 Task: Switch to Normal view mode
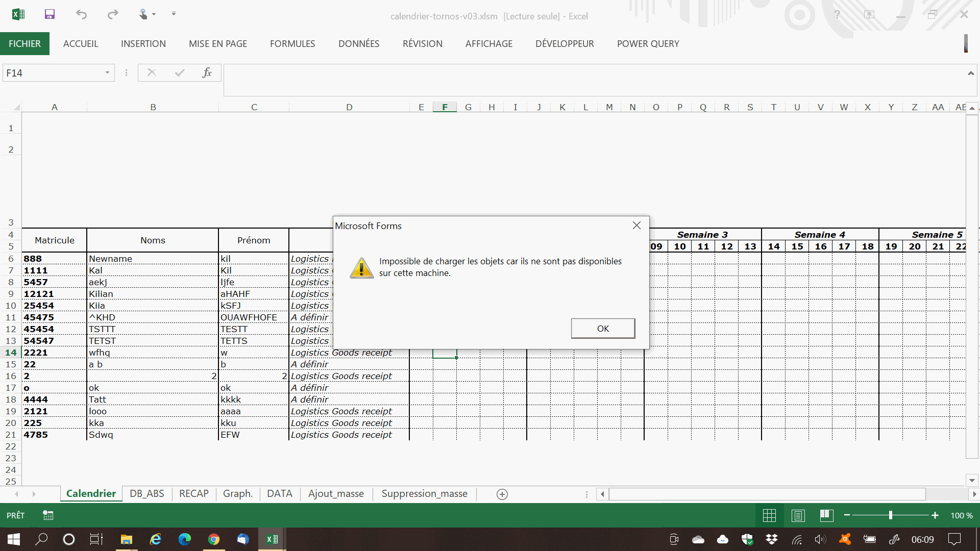click(769, 515)
